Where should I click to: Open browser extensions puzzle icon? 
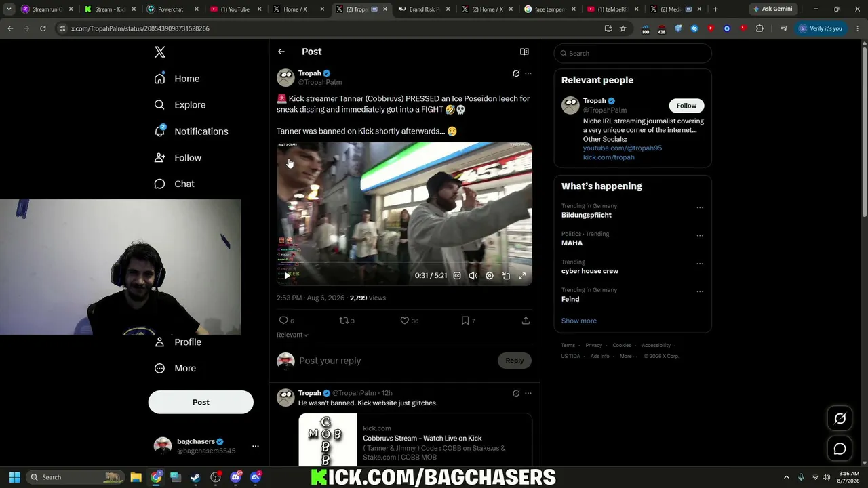(x=759, y=28)
